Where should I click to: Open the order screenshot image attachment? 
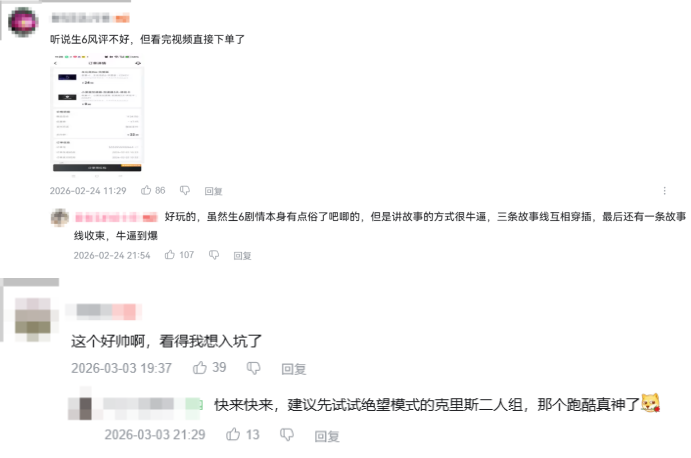tap(97, 114)
